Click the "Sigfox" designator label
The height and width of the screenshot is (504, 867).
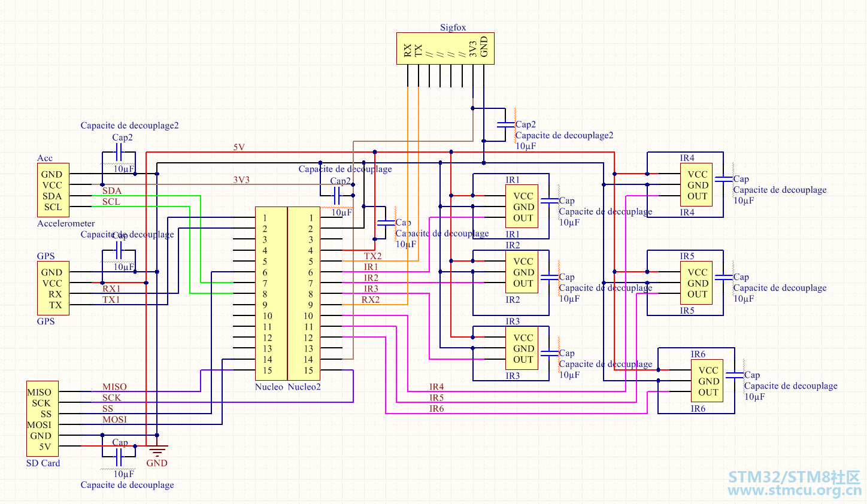point(453,28)
